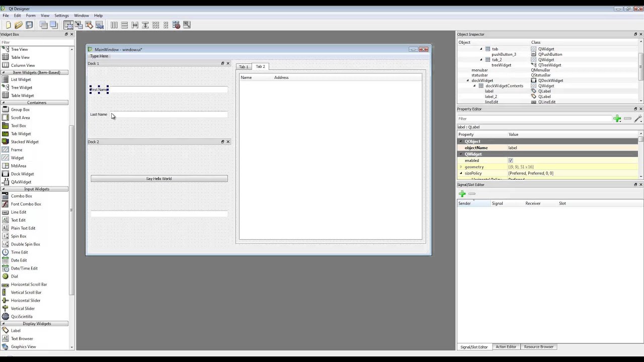This screenshot has height=362, width=644.
Task: Click the Open Form folder icon
Action: click(19, 25)
